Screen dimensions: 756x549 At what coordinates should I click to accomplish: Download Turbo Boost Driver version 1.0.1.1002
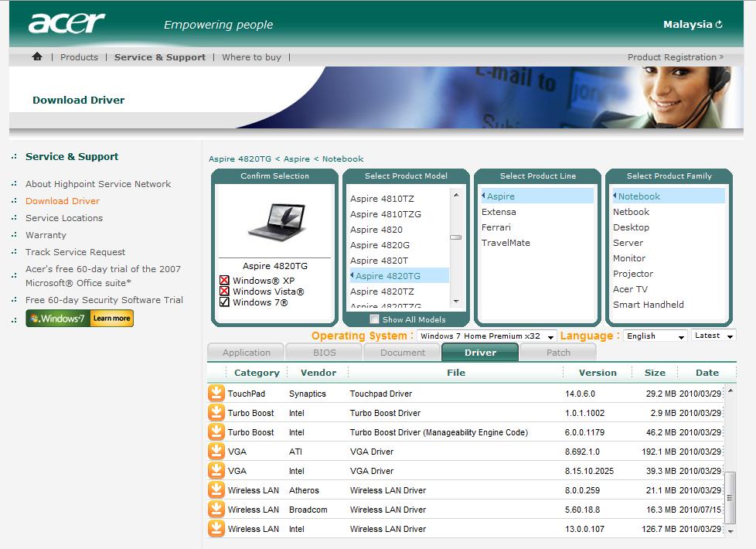click(216, 412)
